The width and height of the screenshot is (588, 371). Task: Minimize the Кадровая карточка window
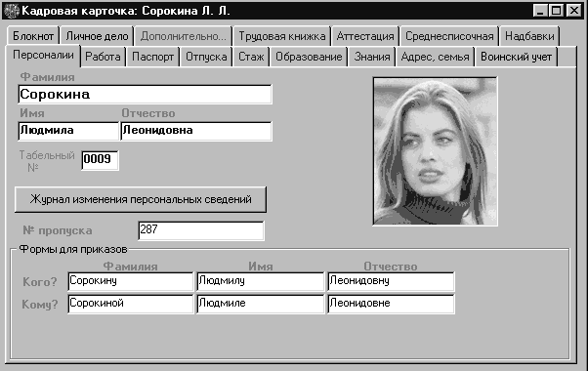(540, 11)
